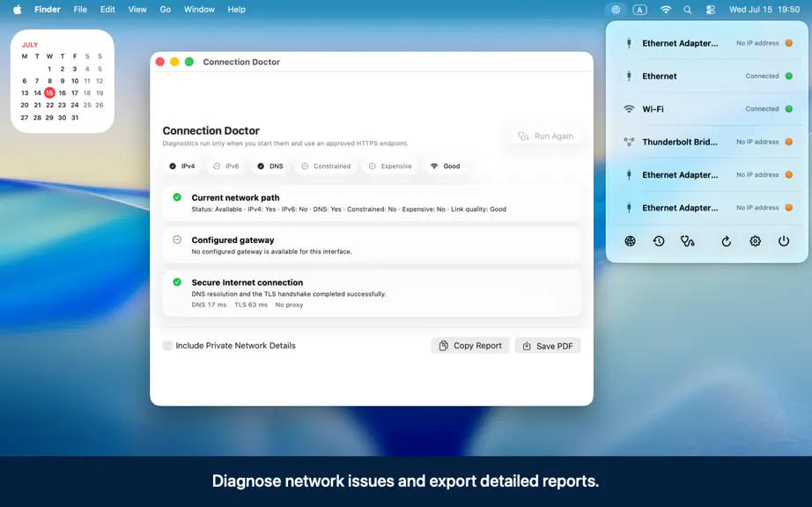Open the Connection Doctor stethoscope icon in popup
The height and width of the screenshot is (507, 812).
(687, 241)
